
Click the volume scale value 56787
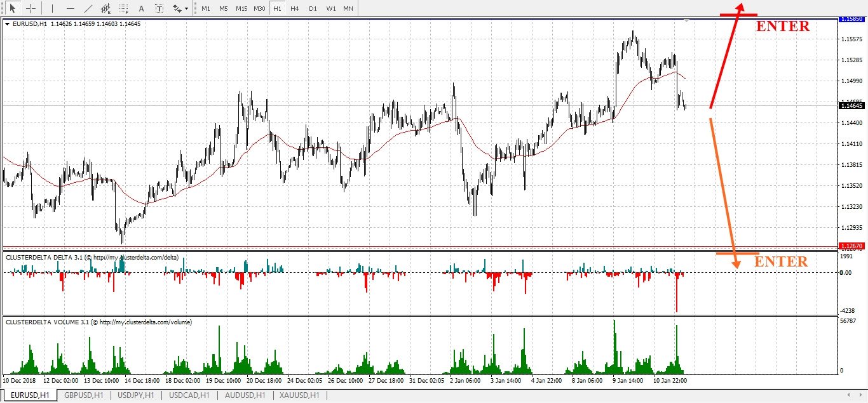point(848,321)
